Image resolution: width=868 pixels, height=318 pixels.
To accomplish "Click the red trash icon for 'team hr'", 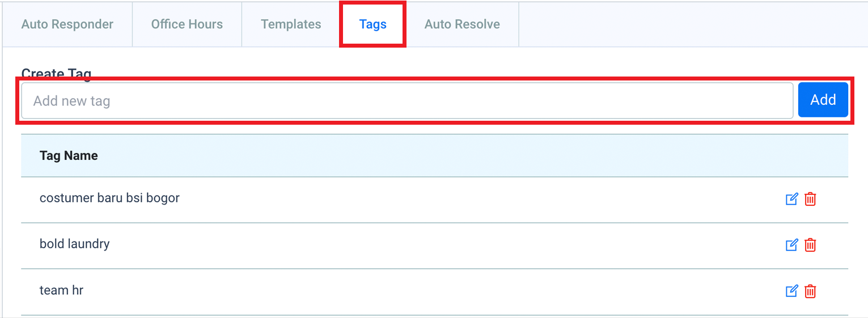I will point(811,291).
